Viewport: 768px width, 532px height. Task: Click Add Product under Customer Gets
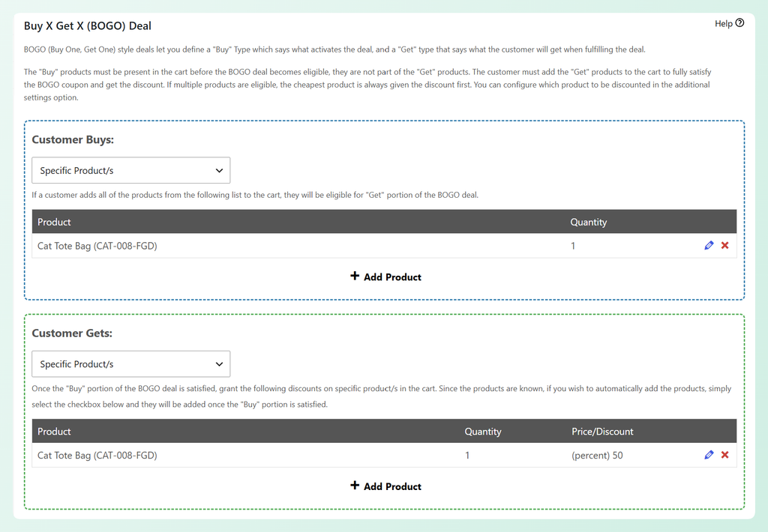386,486
